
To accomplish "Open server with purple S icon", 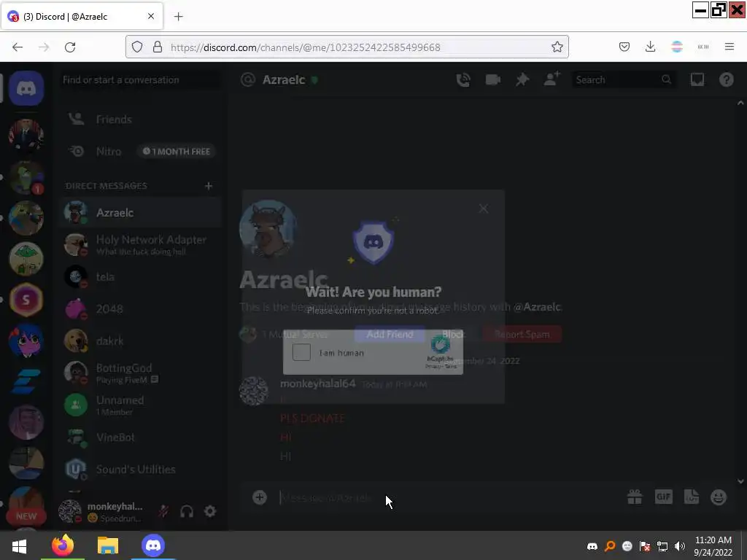I will [26, 300].
